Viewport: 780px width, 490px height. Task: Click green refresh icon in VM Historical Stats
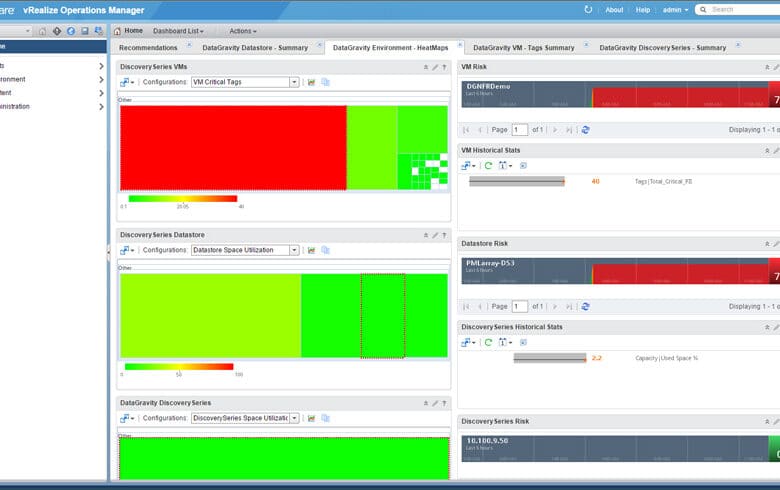(488, 166)
